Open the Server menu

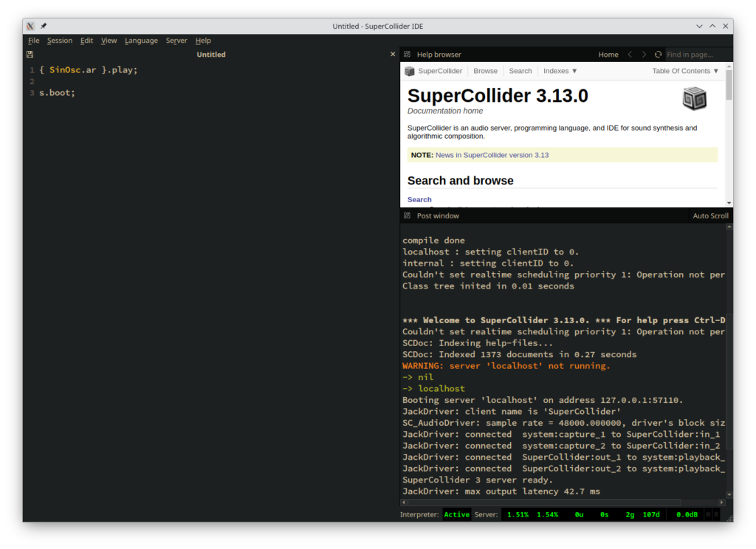176,41
